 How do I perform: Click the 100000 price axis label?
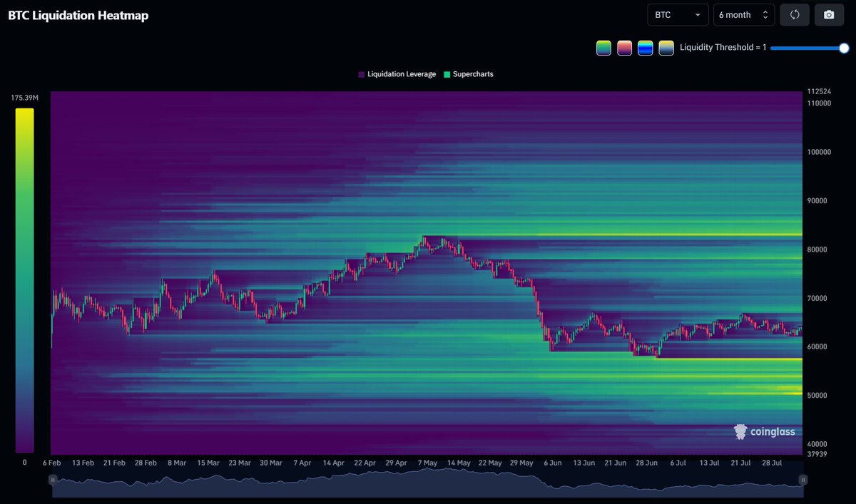pyautogui.click(x=819, y=152)
